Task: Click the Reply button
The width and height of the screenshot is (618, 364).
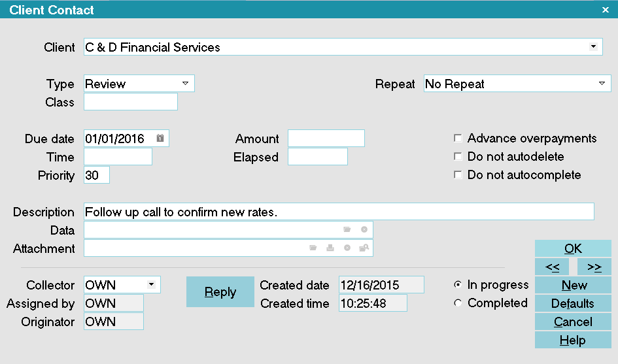Action: [x=220, y=291]
